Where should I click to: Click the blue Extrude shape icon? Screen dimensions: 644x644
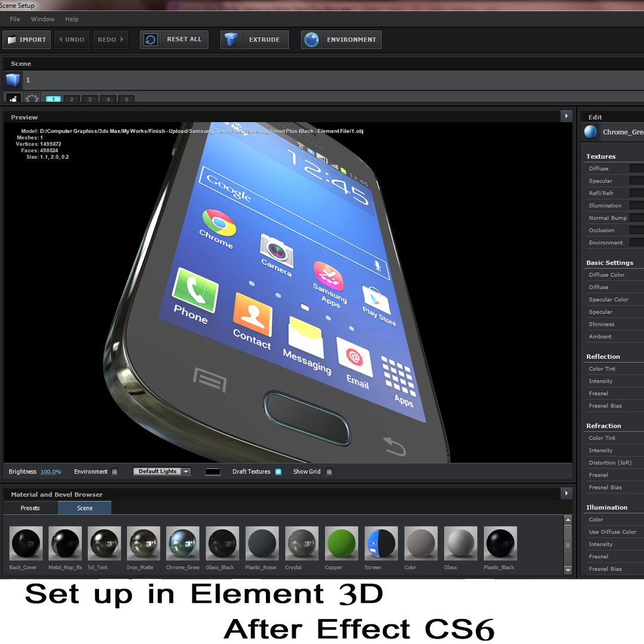(x=231, y=39)
